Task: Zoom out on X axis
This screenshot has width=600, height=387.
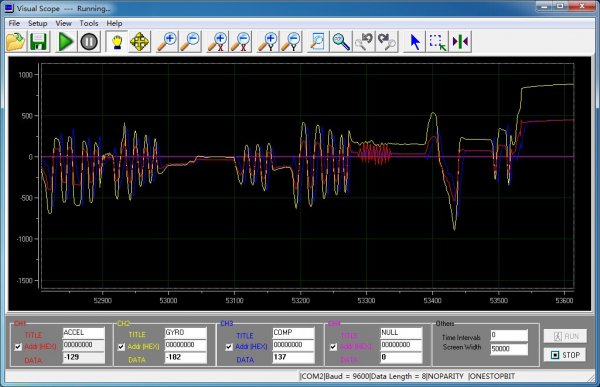Action: point(241,42)
